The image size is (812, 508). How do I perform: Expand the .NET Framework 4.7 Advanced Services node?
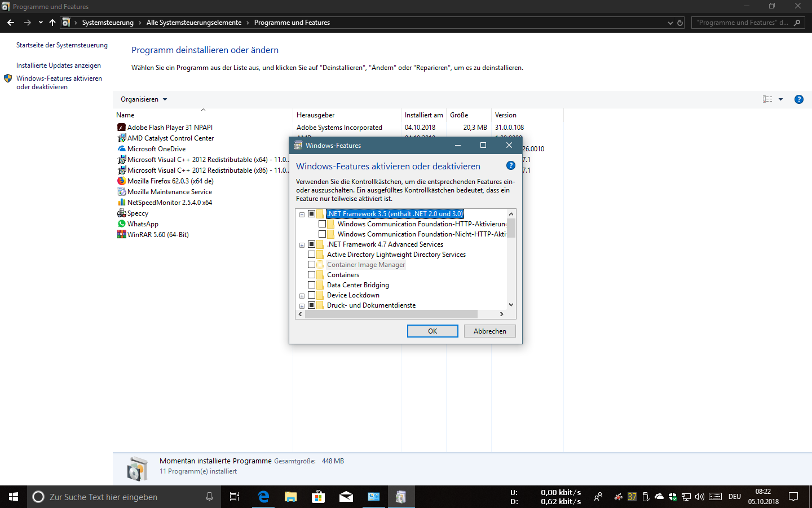(302, 245)
